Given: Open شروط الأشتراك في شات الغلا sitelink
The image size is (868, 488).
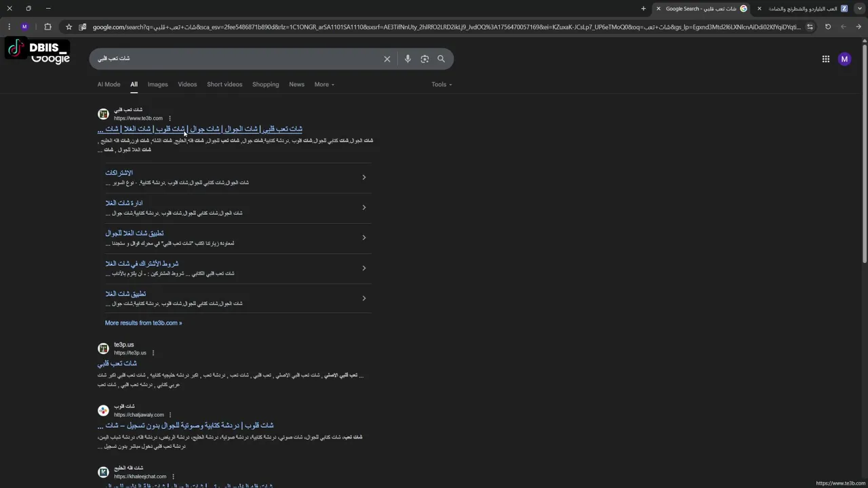Looking at the screenshot, I should click(142, 264).
